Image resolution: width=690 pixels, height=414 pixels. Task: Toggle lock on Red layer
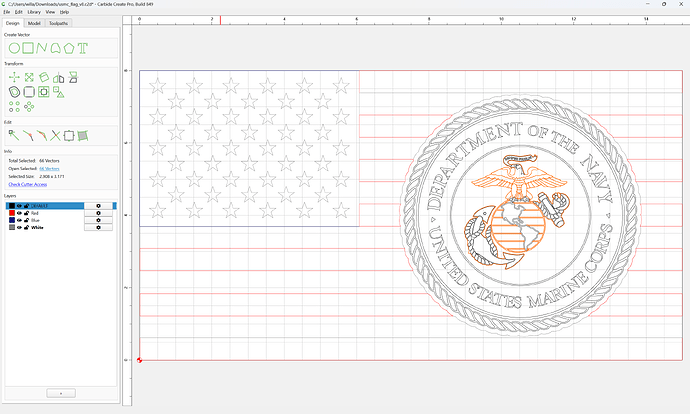[26, 213]
